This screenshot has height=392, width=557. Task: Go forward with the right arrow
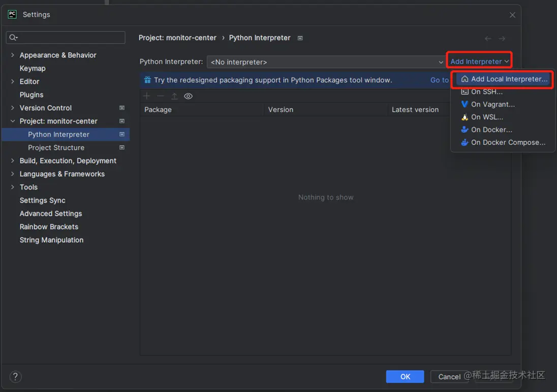(x=502, y=39)
